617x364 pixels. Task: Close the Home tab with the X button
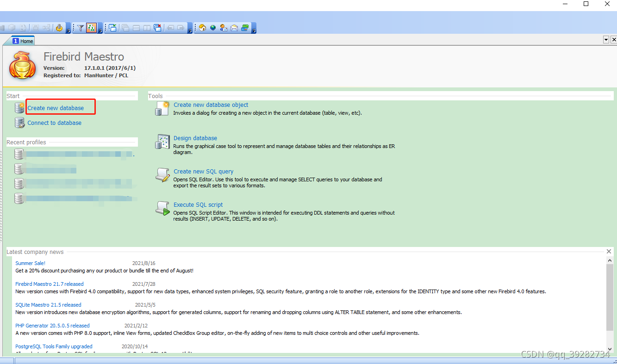614,40
